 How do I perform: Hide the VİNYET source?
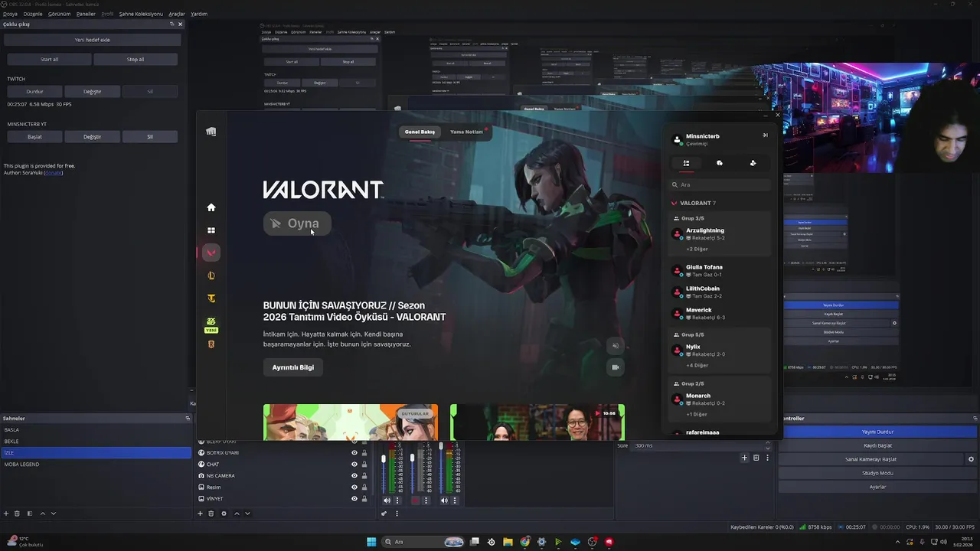tap(354, 499)
